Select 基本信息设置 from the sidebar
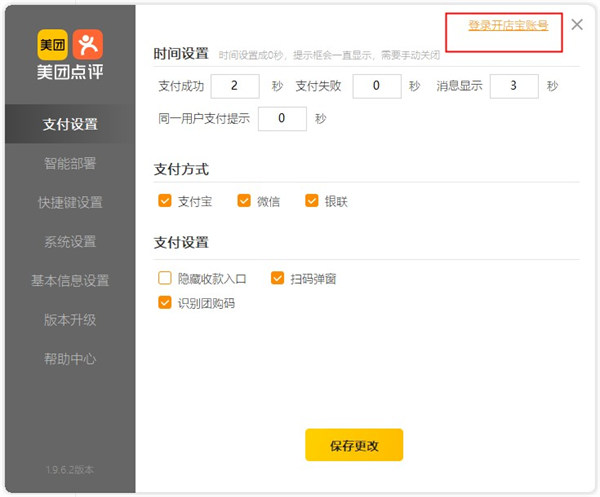The image size is (600, 497). coord(70,281)
